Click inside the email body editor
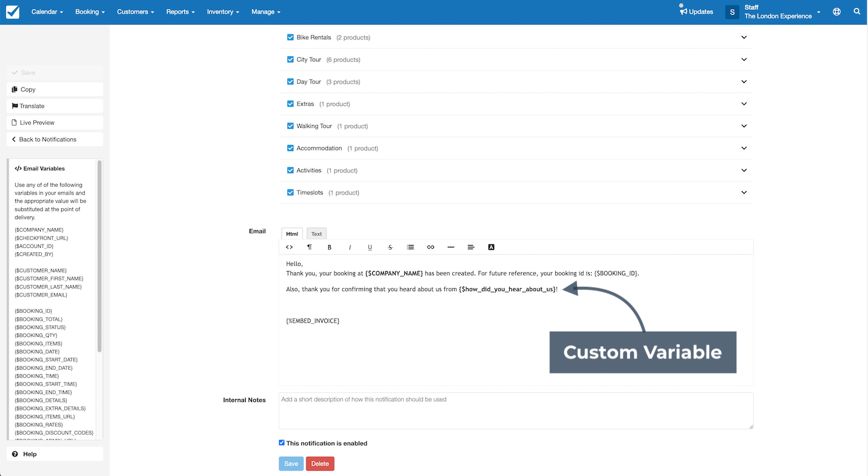This screenshot has height=476, width=868. pyautogui.click(x=516, y=320)
